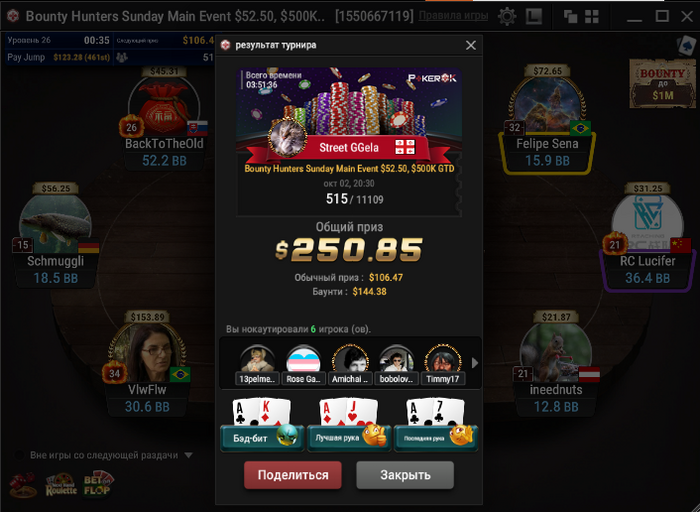Open the table layout icon next to gear
Screen dimensions: 700x512
[x=533, y=17]
